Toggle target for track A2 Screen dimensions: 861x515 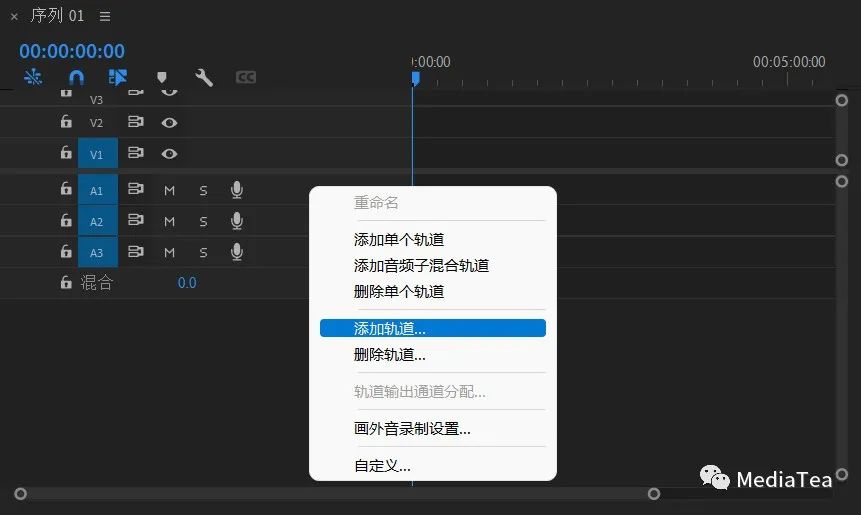pos(97,221)
